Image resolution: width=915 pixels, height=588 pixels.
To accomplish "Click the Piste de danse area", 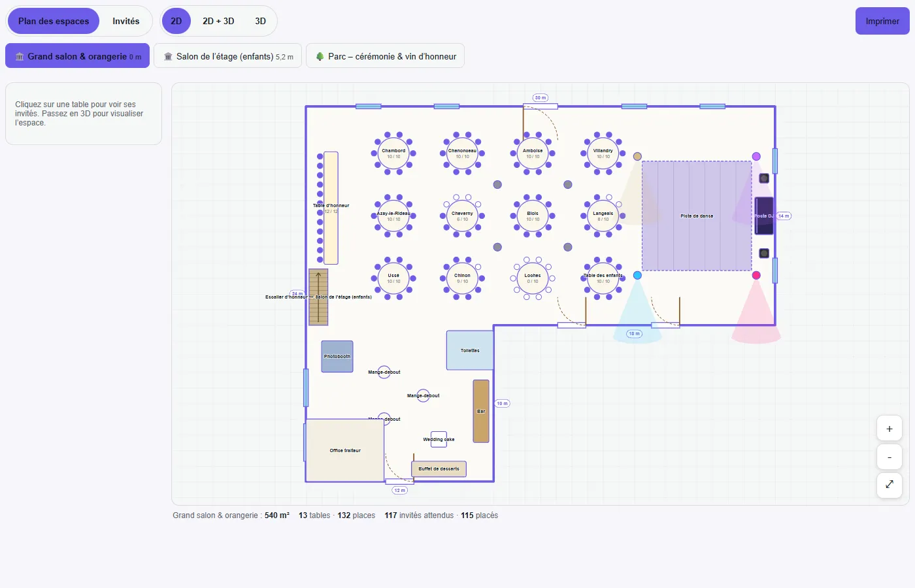I will coord(697,216).
